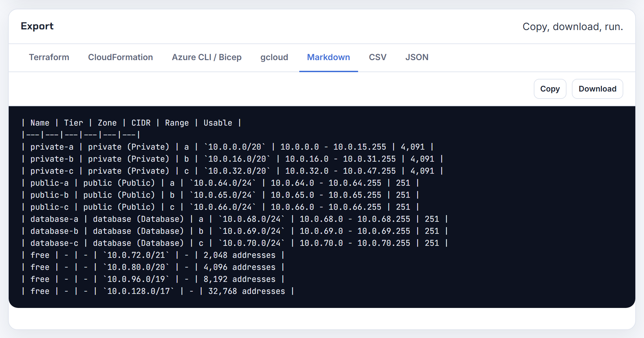
Task: Switch to the Terraform tab
Action: point(49,57)
